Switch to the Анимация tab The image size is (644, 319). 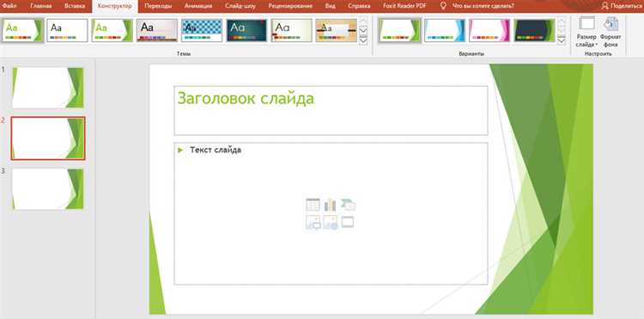click(x=198, y=6)
